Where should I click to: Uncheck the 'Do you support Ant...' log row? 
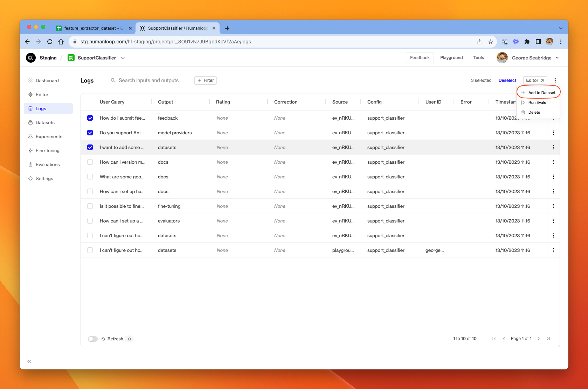click(90, 133)
